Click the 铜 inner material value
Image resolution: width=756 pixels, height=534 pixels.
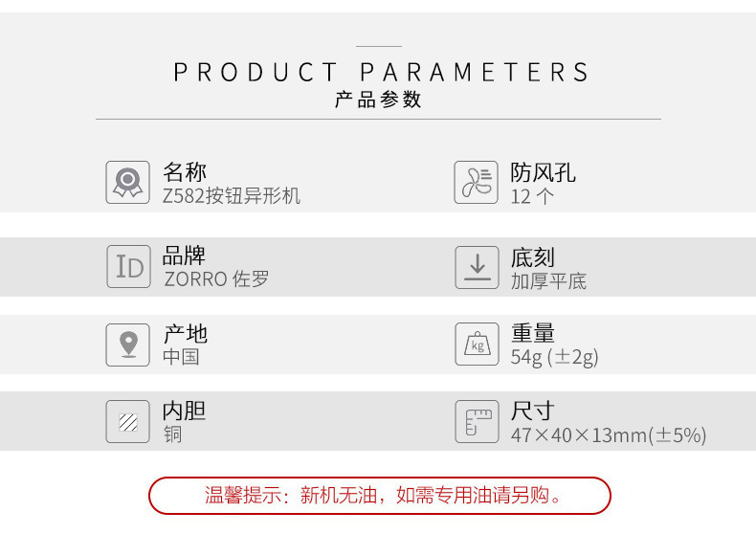point(172,434)
